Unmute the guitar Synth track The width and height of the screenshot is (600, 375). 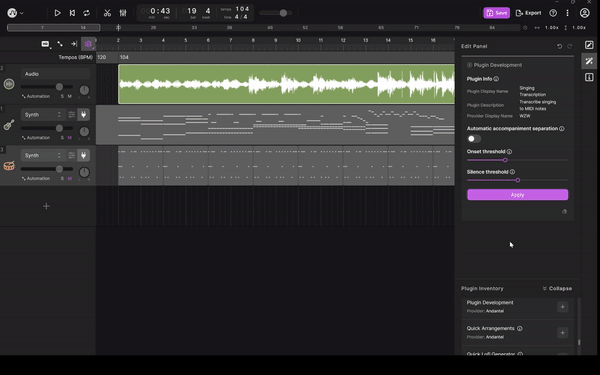point(70,138)
